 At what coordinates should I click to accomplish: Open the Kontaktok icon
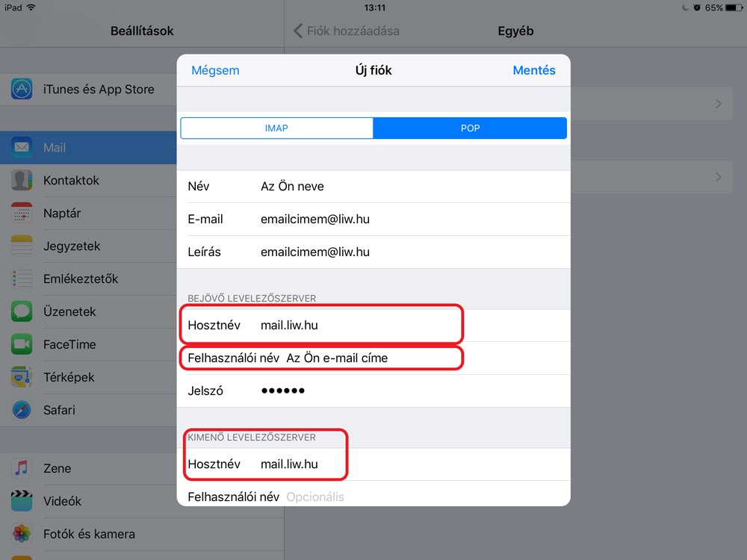click(22, 181)
